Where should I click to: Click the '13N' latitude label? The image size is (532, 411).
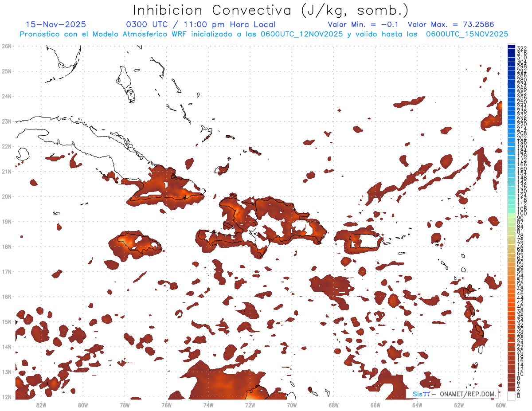point(6,372)
